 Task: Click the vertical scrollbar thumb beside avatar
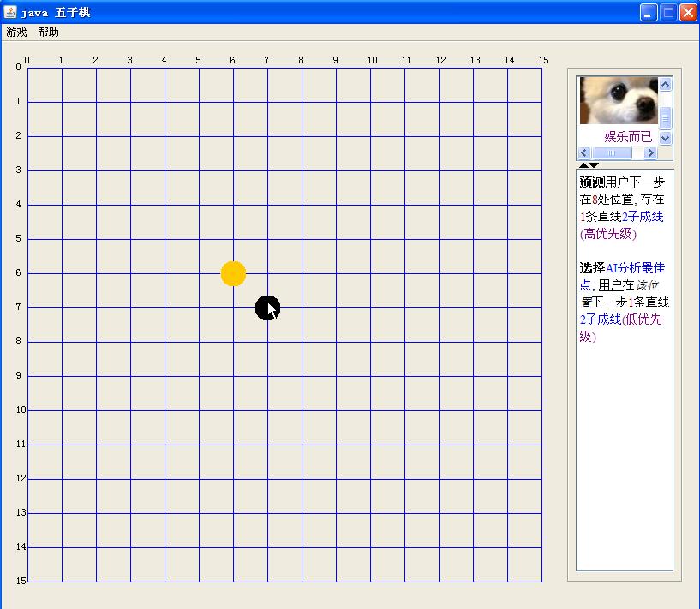tap(665, 118)
